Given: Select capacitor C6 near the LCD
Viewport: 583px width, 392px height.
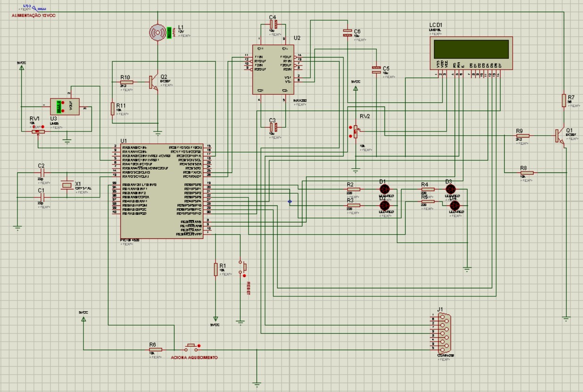Looking at the screenshot, I should 348,32.
